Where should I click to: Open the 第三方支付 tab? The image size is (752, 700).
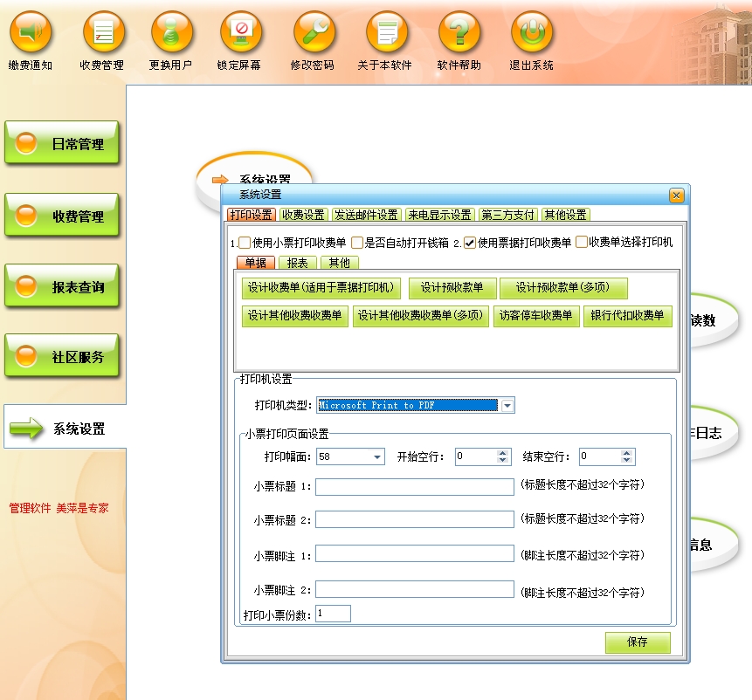pyautogui.click(x=507, y=215)
